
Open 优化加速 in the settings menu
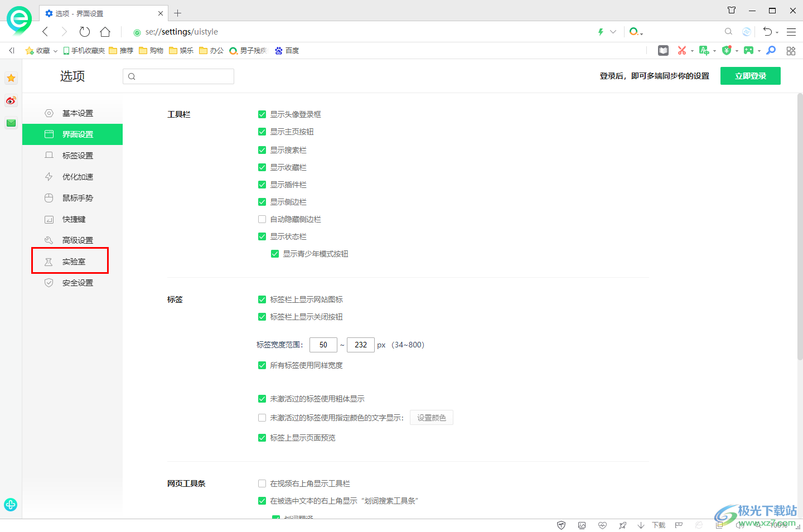pyautogui.click(x=72, y=177)
